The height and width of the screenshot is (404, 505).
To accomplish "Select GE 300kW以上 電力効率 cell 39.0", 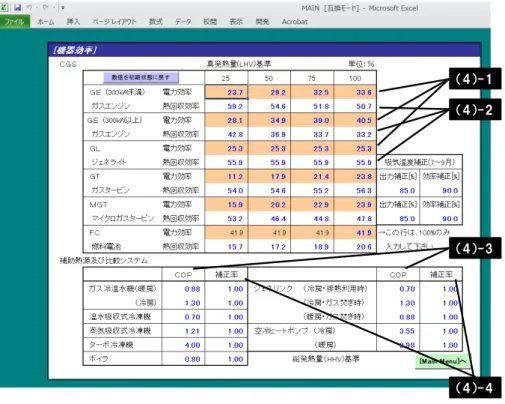I will 312,120.
